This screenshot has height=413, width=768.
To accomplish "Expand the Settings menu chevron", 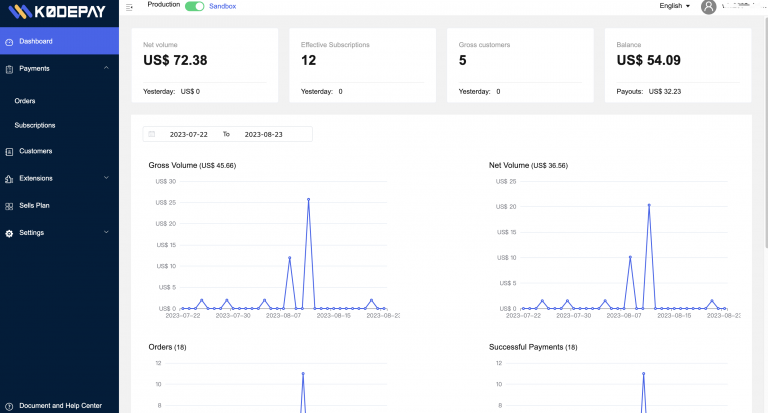I will 106,232.
